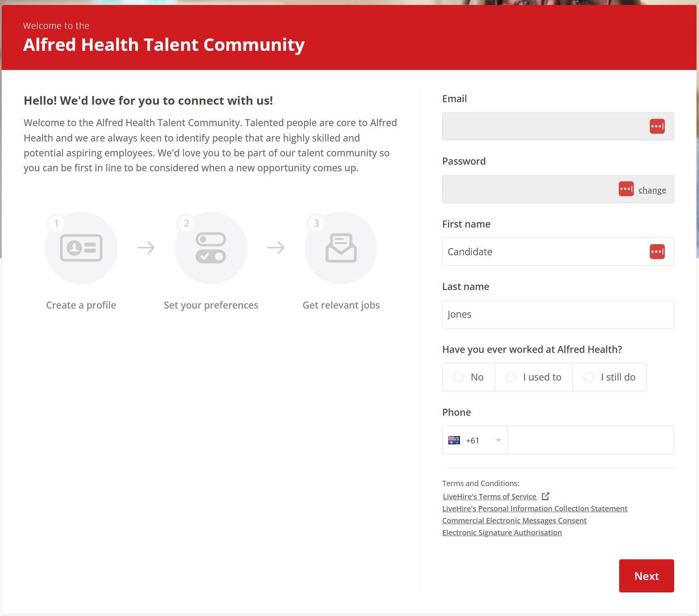Choose the "I still do" radio option
699x616 pixels.
click(x=589, y=377)
